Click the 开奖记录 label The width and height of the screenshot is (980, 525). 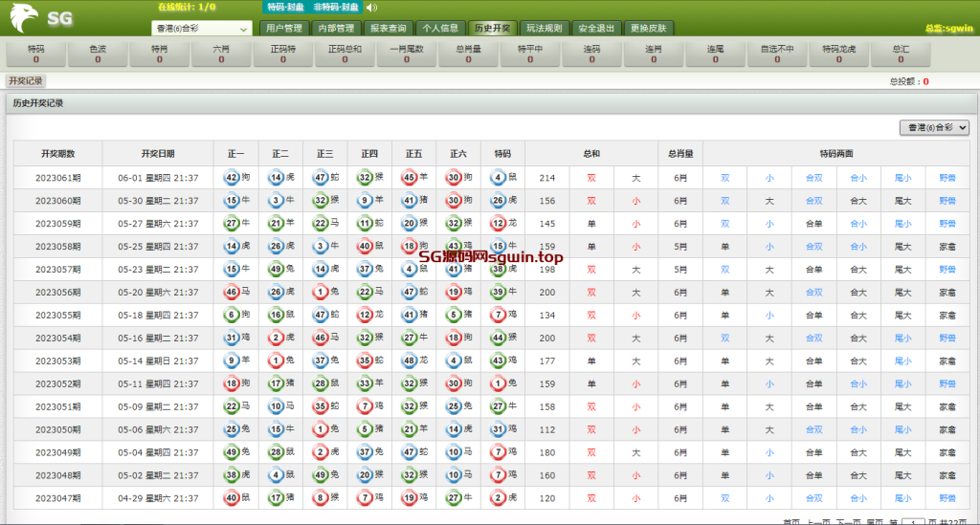coord(26,81)
